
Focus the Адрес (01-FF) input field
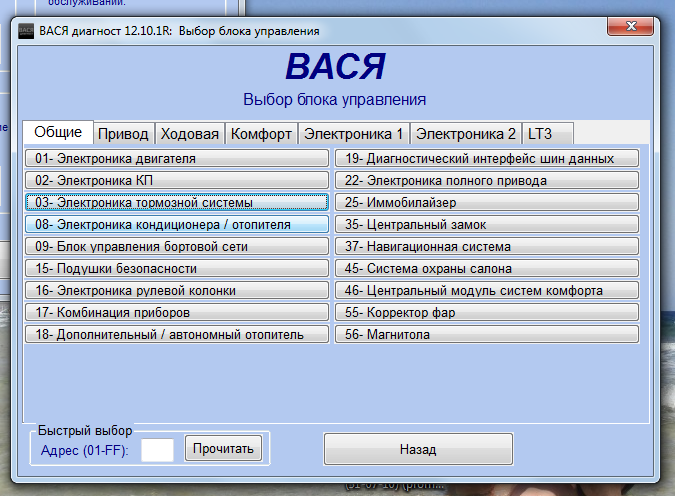pos(158,450)
